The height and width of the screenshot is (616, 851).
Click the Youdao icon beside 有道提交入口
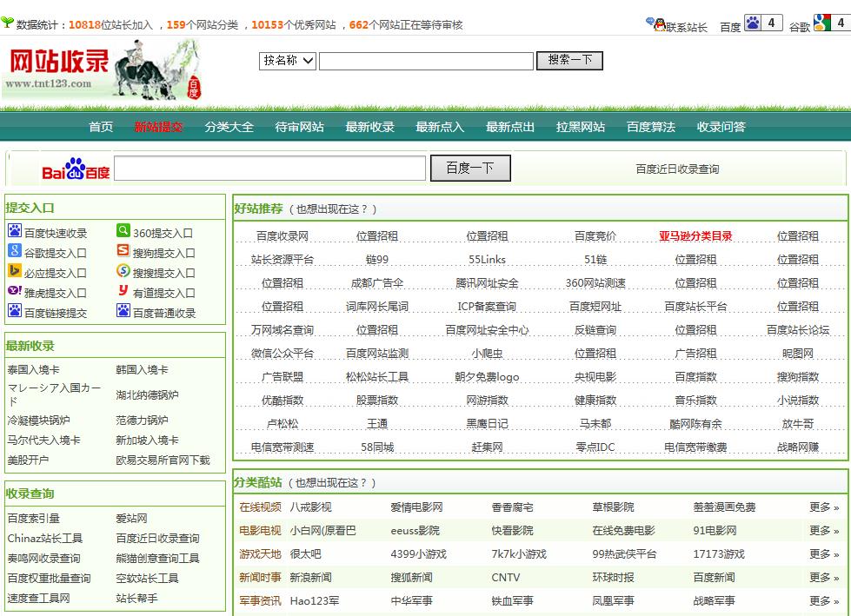pyautogui.click(x=123, y=291)
